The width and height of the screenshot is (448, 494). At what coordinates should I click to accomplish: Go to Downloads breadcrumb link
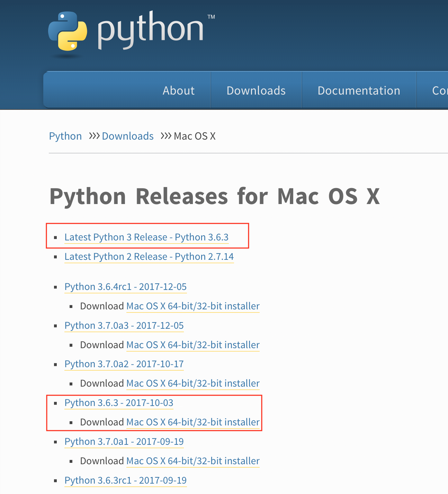[128, 136]
